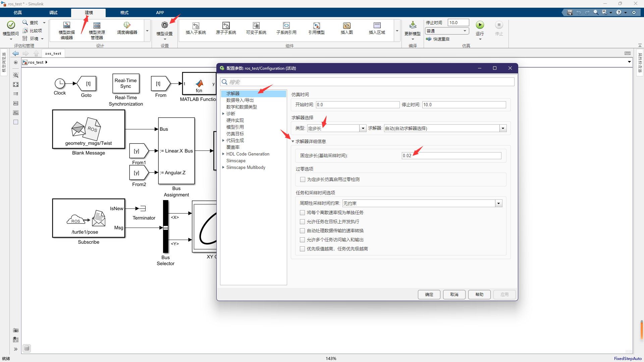644x362 pixels.
Task: Click FixedStepAuto in the status bar
Action: 628,358
